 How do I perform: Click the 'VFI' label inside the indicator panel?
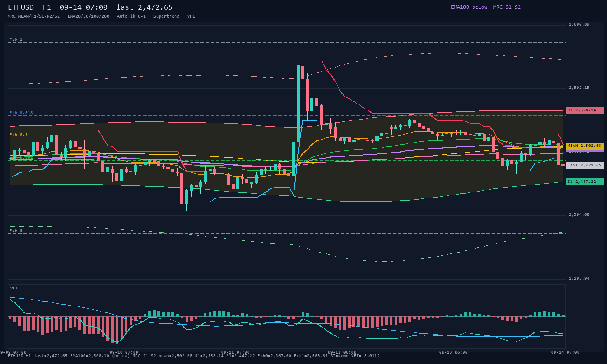pos(14,288)
